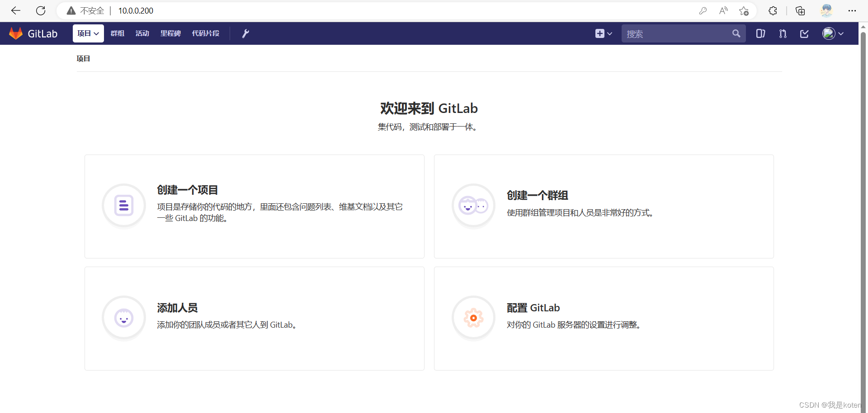Image resolution: width=868 pixels, height=413 pixels.
Task: Open 活动 in the top navigation
Action: [142, 33]
